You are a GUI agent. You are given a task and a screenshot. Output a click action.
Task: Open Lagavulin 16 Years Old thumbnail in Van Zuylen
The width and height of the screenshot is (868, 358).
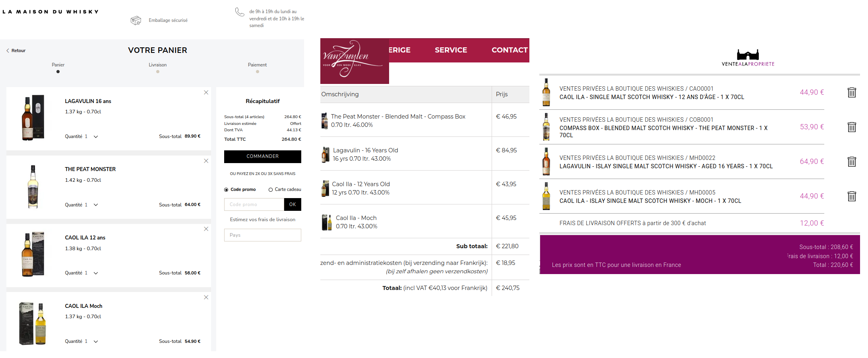point(325,154)
